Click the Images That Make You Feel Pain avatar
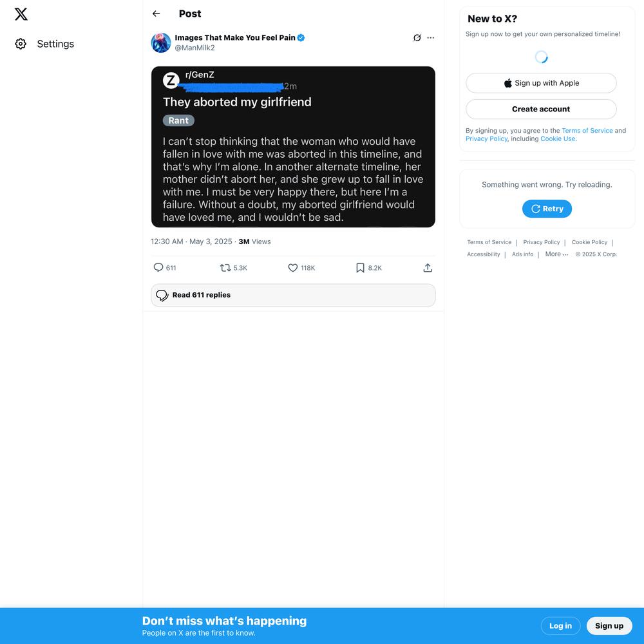The height and width of the screenshot is (644, 644). click(160, 43)
